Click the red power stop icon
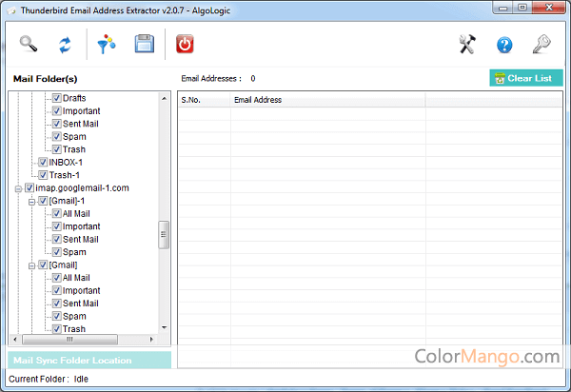 pos(185,44)
